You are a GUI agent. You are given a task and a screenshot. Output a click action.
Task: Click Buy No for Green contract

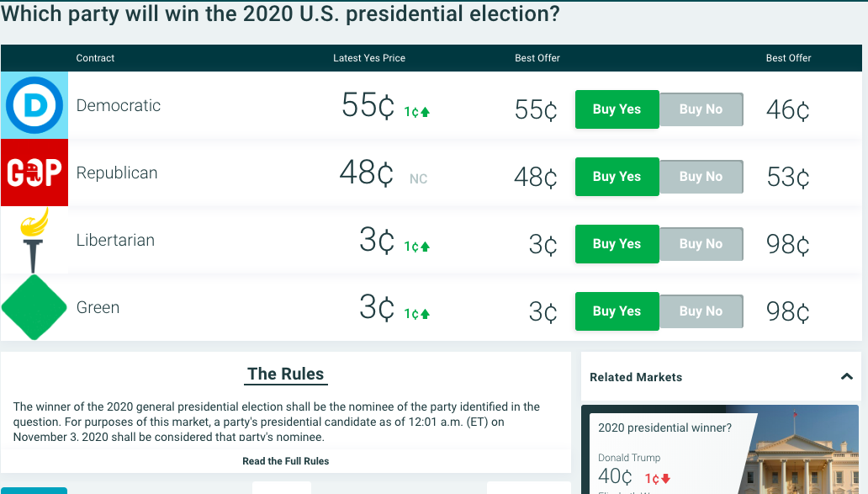coord(701,311)
